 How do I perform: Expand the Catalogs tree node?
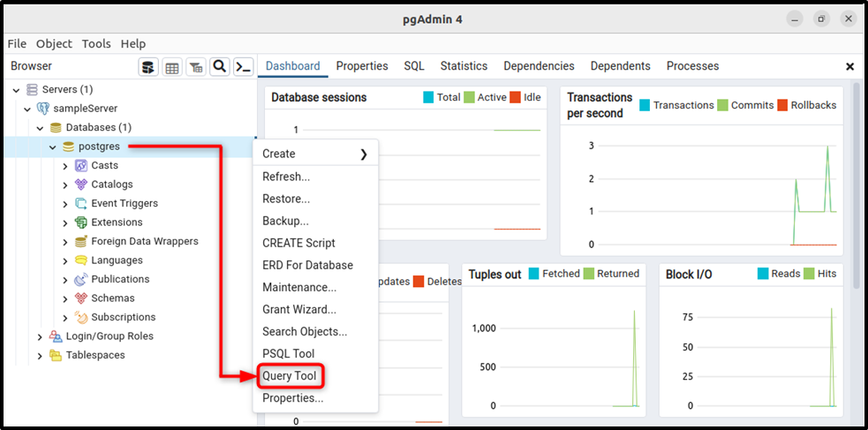(64, 185)
